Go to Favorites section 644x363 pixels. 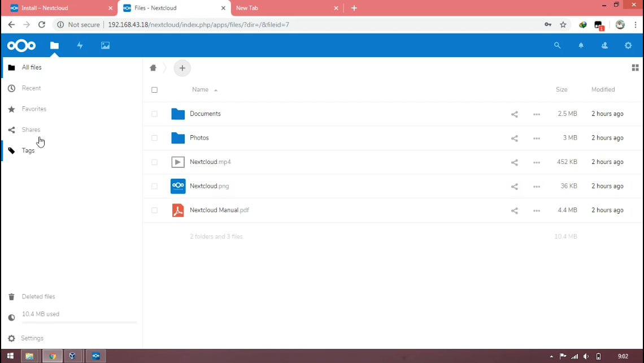click(33, 109)
